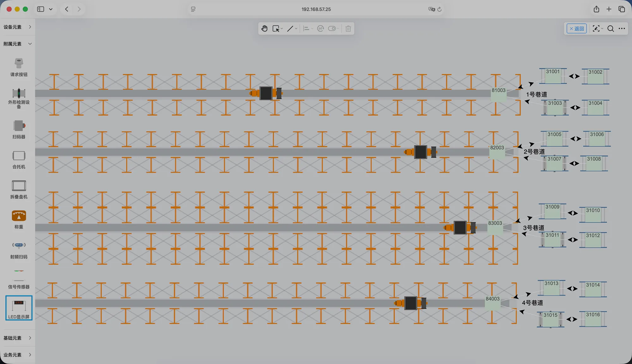632x364 pixels.
Task: Click the address bar 192.168.57.25
Action: (316, 9)
